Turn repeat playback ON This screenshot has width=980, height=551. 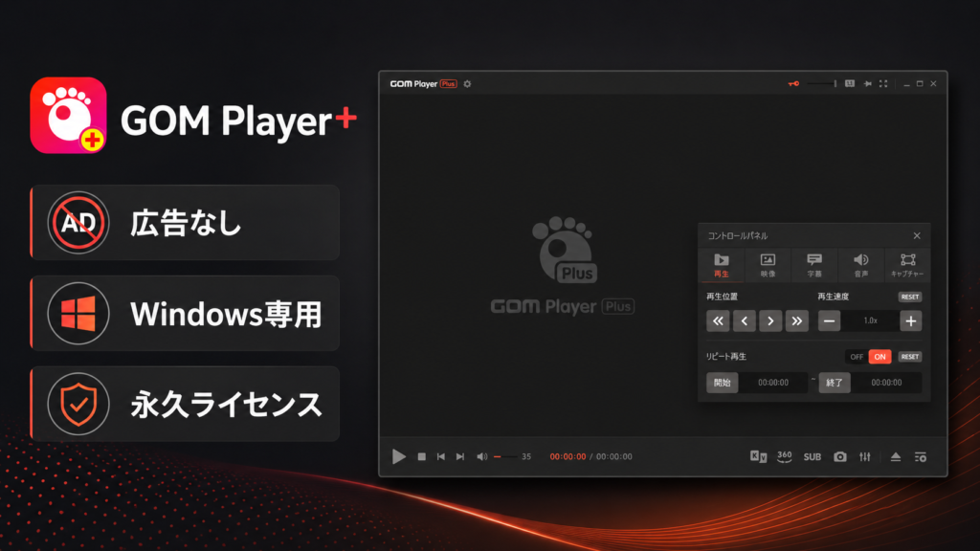click(880, 357)
